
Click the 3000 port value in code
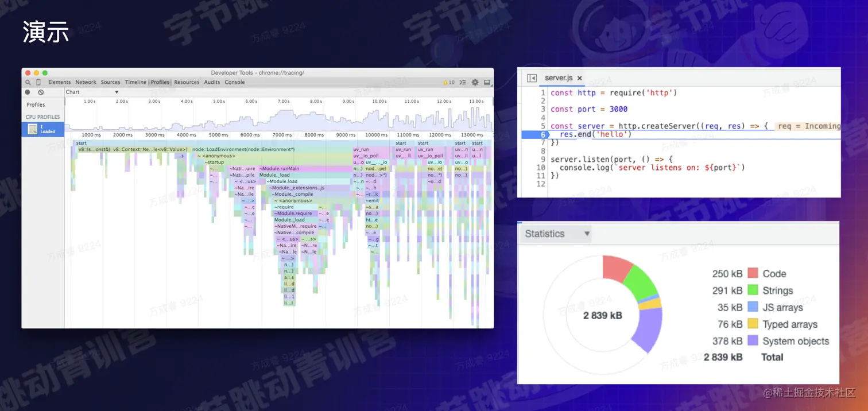(619, 109)
